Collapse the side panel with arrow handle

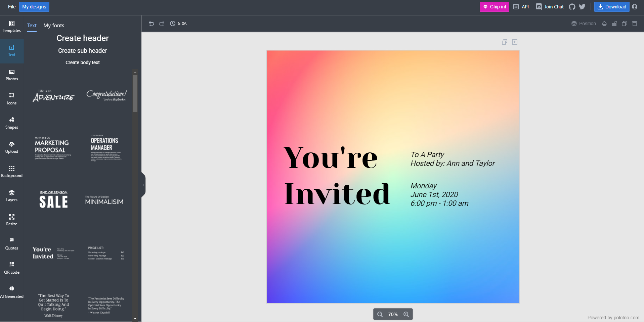click(x=143, y=185)
